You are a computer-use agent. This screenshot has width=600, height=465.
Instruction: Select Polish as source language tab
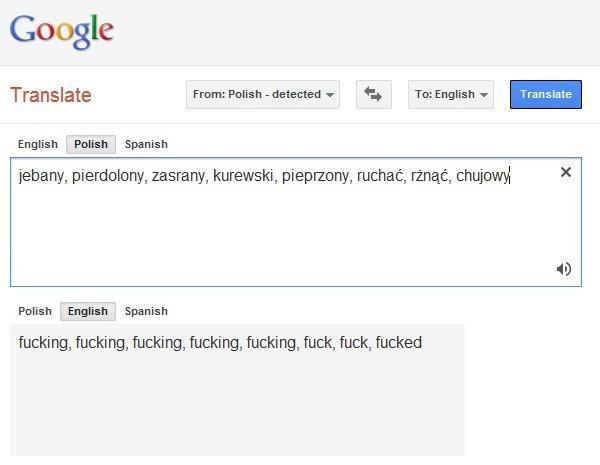[91, 144]
